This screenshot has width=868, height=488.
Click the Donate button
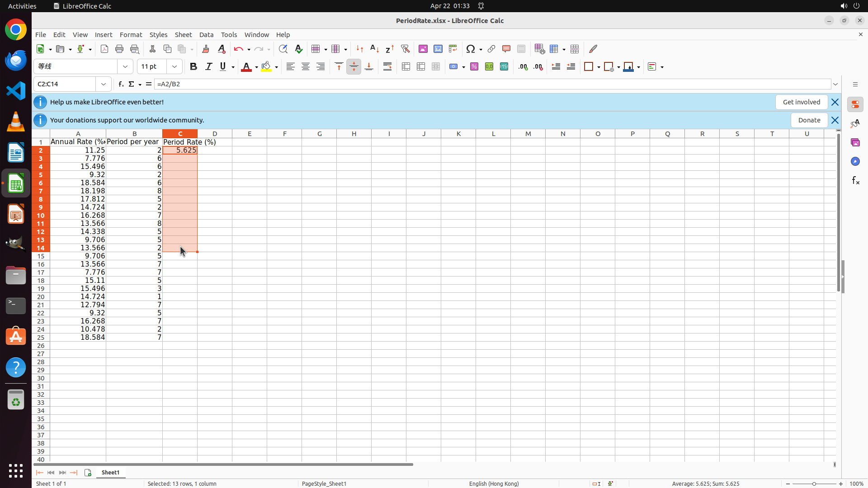click(809, 120)
